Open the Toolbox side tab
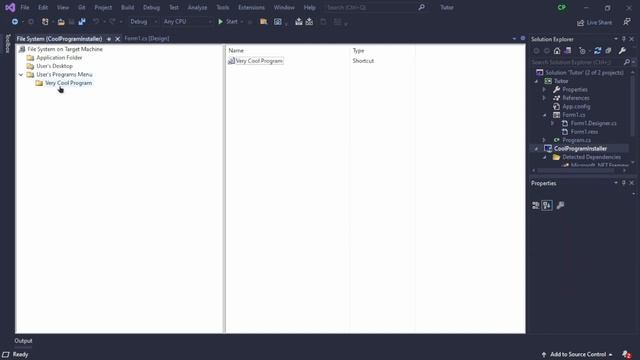Screen dimensions: 640x360 7,44
